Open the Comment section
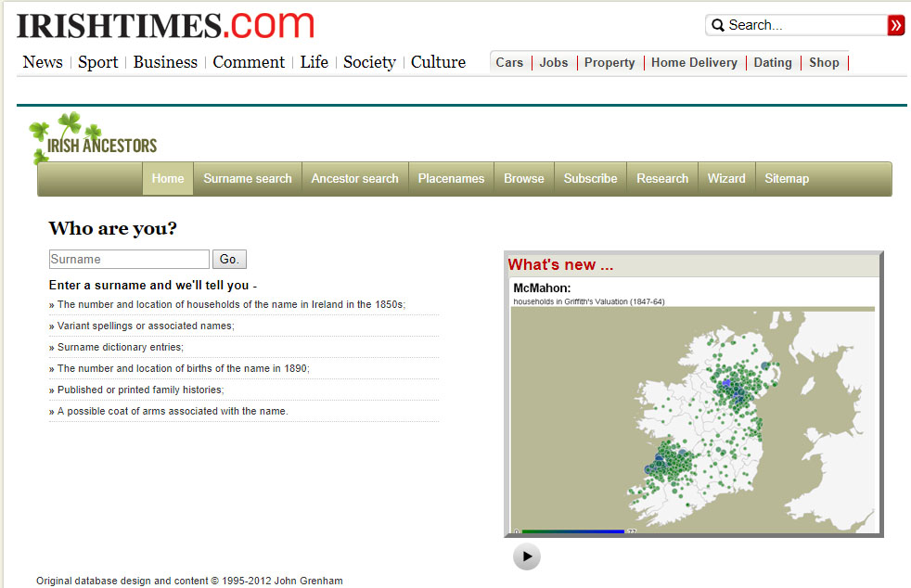This screenshot has width=911, height=588. (249, 62)
